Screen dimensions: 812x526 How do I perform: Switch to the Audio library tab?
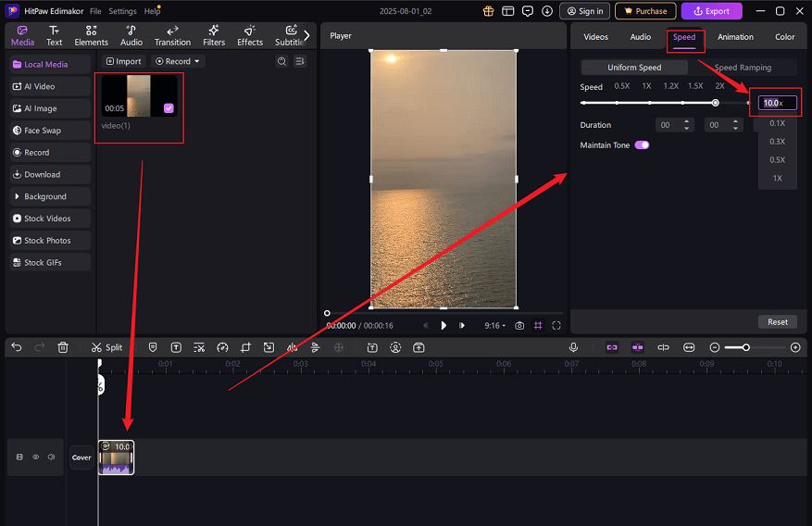[x=131, y=36]
